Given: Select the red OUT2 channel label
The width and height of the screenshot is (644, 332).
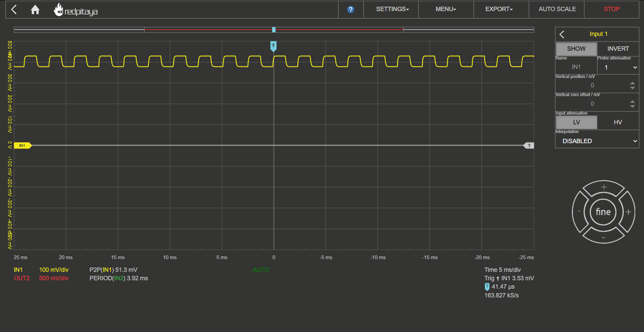Looking at the screenshot, I should (22, 278).
